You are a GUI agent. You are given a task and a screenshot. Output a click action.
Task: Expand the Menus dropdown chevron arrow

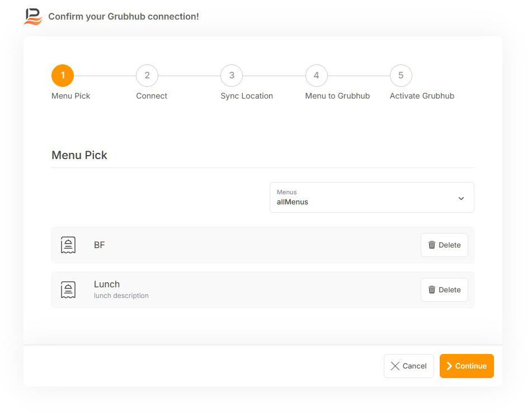click(x=461, y=198)
